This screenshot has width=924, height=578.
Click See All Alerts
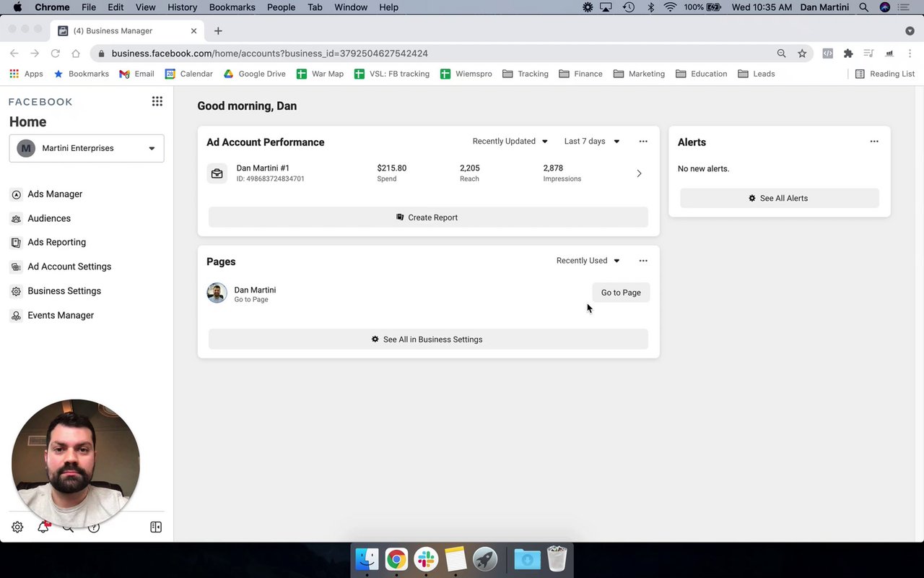pyautogui.click(x=780, y=198)
